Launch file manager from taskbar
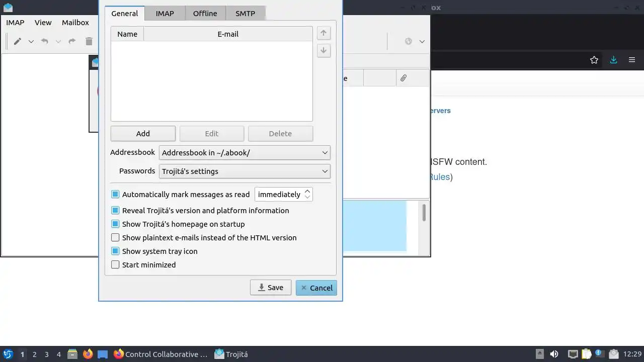This screenshot has width=644, height=362. point(72,354)
